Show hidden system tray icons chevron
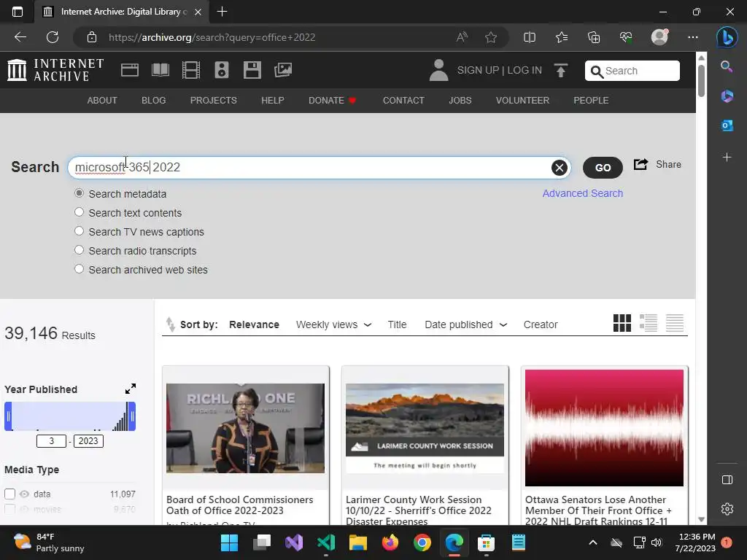The height and width of the screenshot is (560, 747). pyautogui.click(x=592, y=542)
